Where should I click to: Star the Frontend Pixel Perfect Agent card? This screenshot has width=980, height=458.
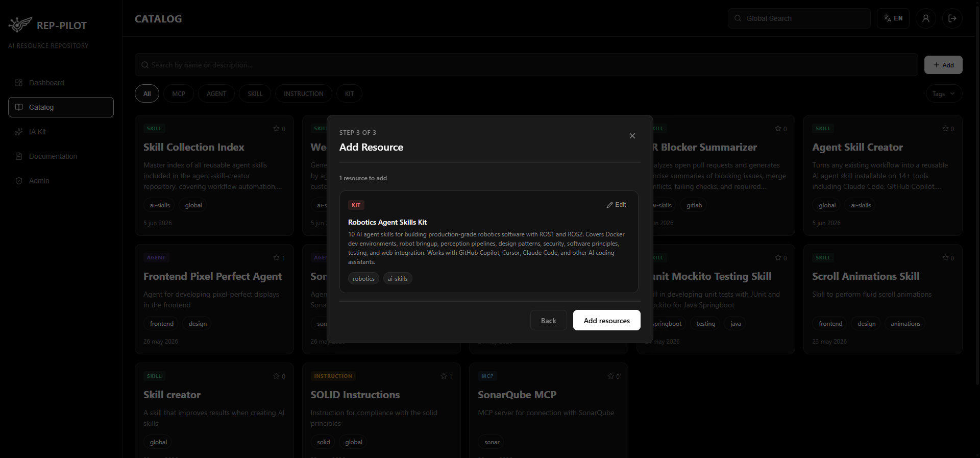click(x=276, y=258)
